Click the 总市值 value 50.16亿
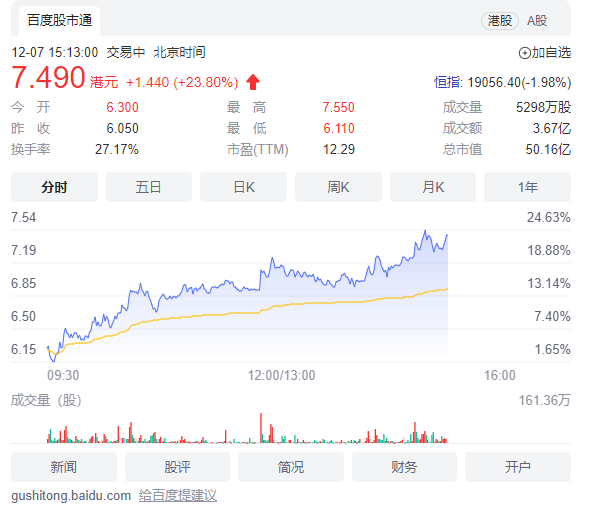Screen dimensions: 593x511 coord(548,149)
